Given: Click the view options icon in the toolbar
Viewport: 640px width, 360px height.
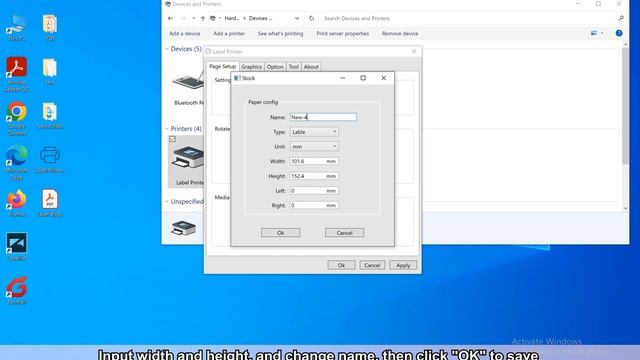Looking at the screenshot, I should [x=594, y=33].
